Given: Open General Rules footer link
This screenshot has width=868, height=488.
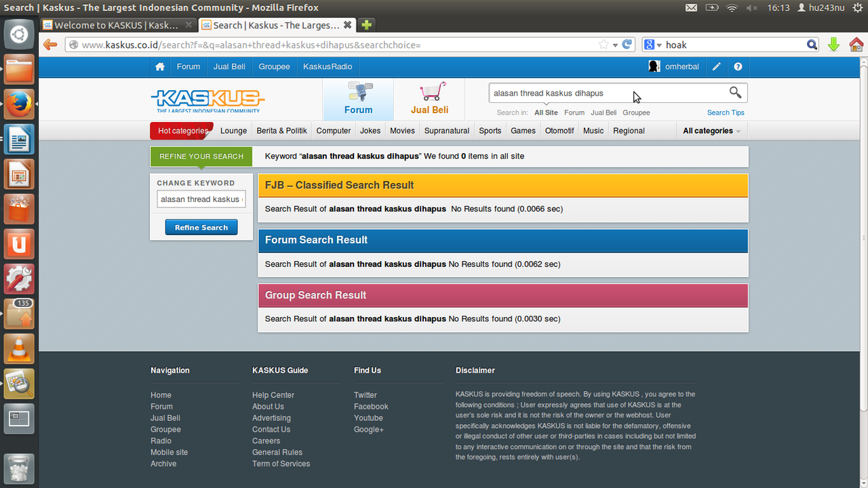Looking at the screenshot, I should tap(277, 452).
